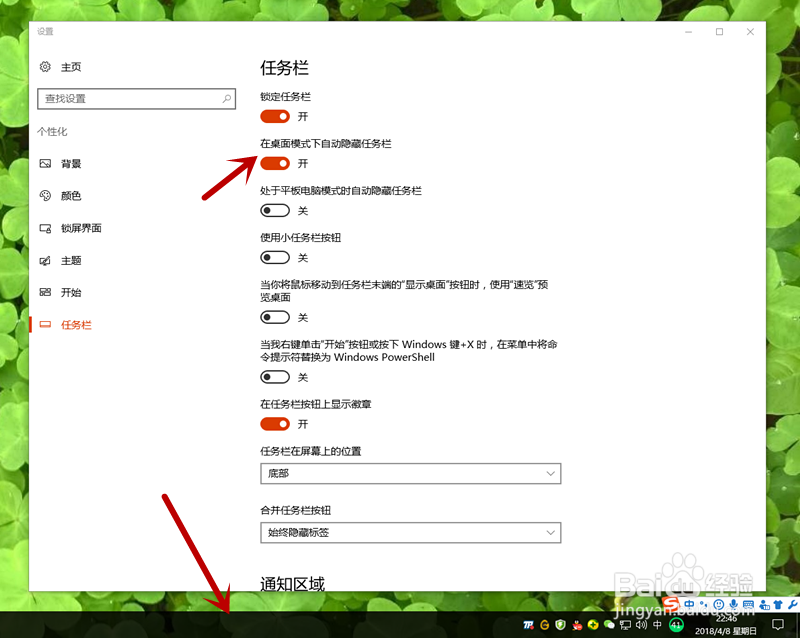The height and width of the screenshot is (638, 800).
Task: Open Background (背景) settings in sidebar
Action: click(71, 163)
